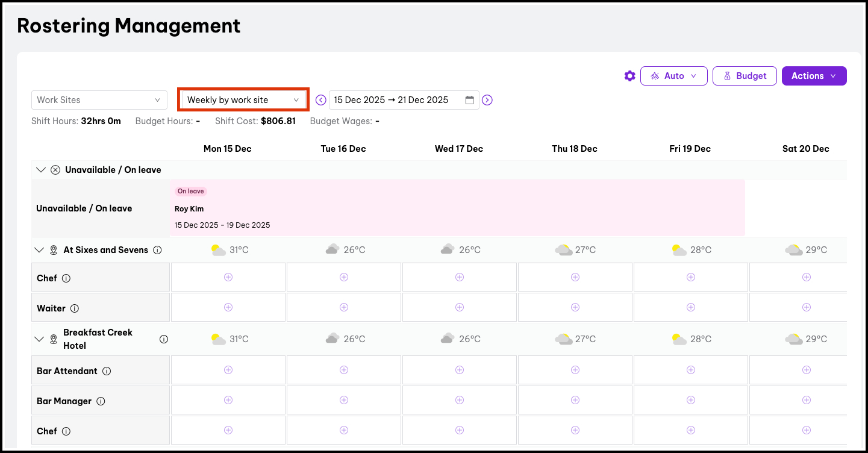
Task: Open the roster settings gear icon
Action: pos(629,76)
